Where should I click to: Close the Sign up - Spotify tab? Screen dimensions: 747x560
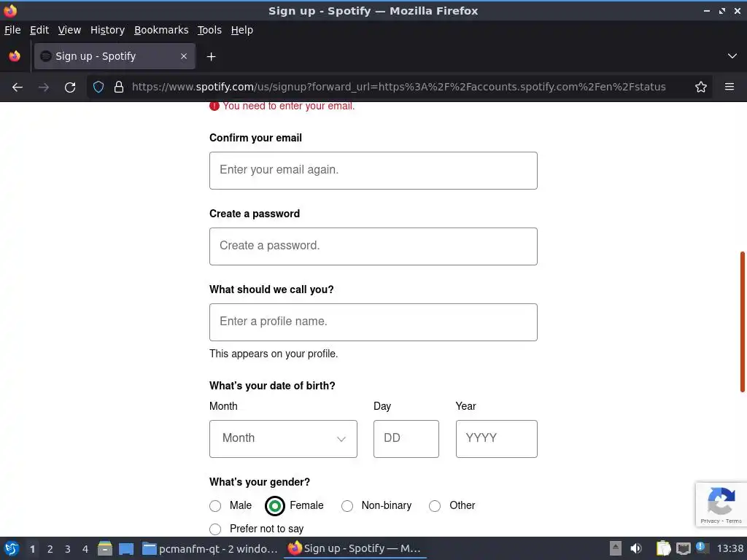184,56
